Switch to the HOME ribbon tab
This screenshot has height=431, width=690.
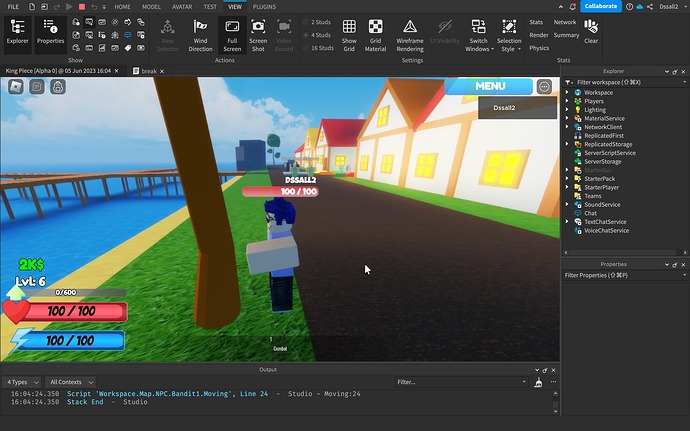click(122, 7)
